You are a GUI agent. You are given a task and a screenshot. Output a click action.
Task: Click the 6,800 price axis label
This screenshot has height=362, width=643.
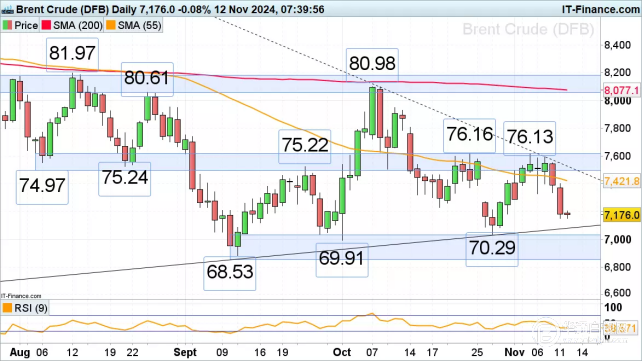click(x=618, y=267)
